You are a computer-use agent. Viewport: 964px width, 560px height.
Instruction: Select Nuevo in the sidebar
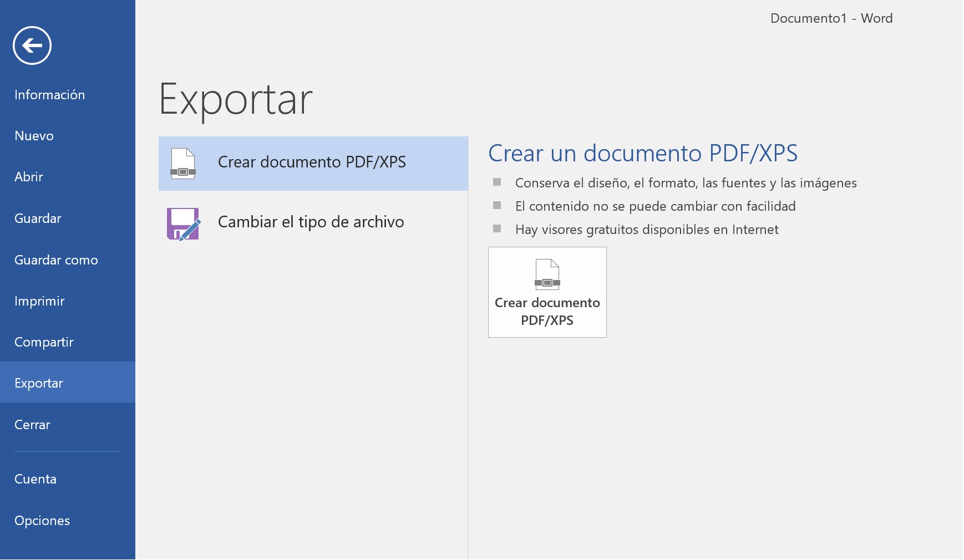coord(34,136)
